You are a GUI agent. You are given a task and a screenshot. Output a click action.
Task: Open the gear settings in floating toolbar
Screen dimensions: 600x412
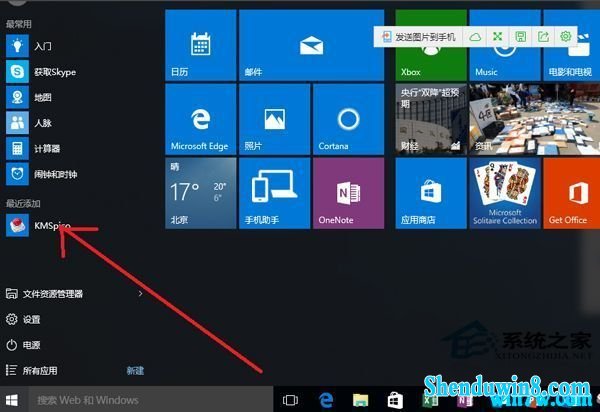[x=566, y=37]
